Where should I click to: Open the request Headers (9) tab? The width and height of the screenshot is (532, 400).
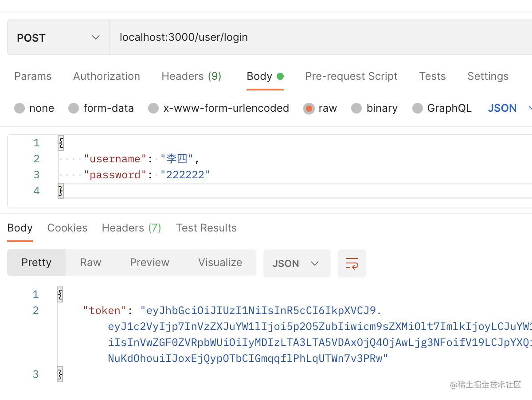coord(191,76)
